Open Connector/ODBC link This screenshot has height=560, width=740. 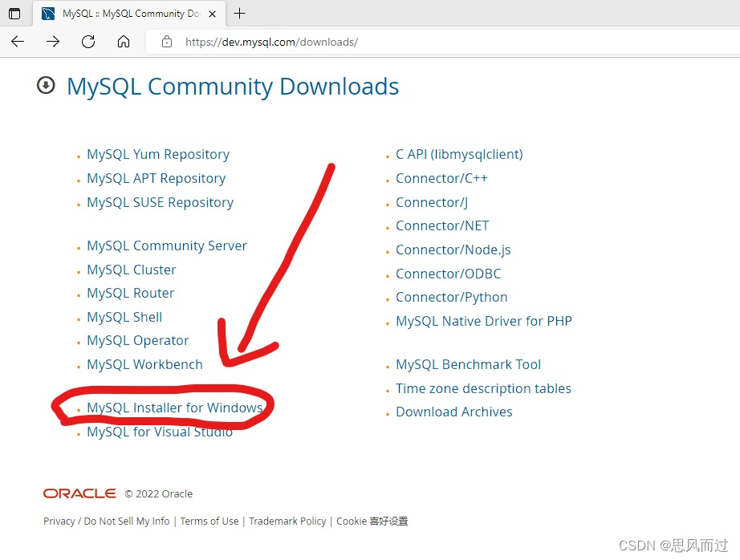coord(449,274)
